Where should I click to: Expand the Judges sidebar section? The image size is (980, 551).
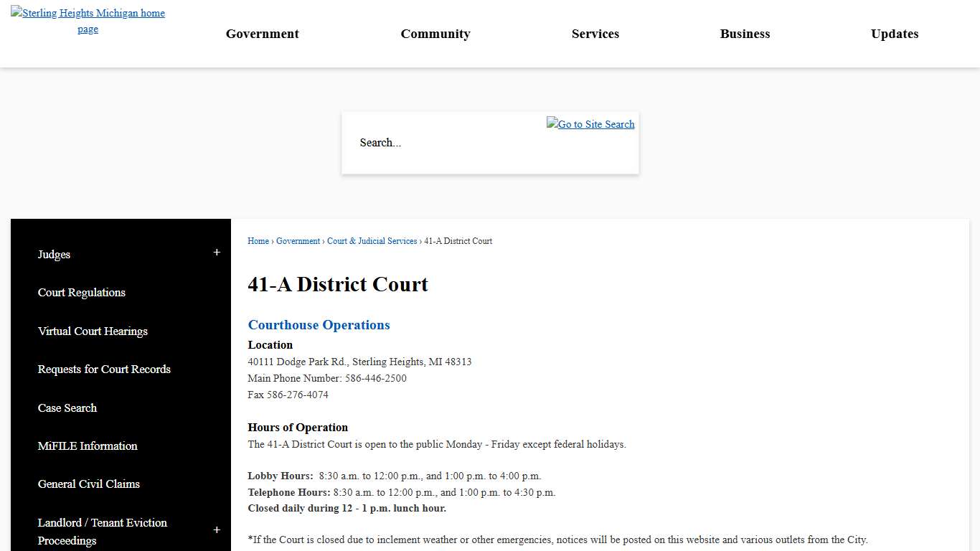pos(216,253)
